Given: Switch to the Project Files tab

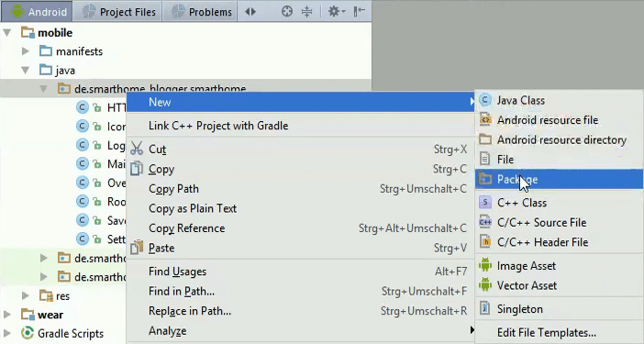Looking at the screenshot, I should click(x=117, y=12).
